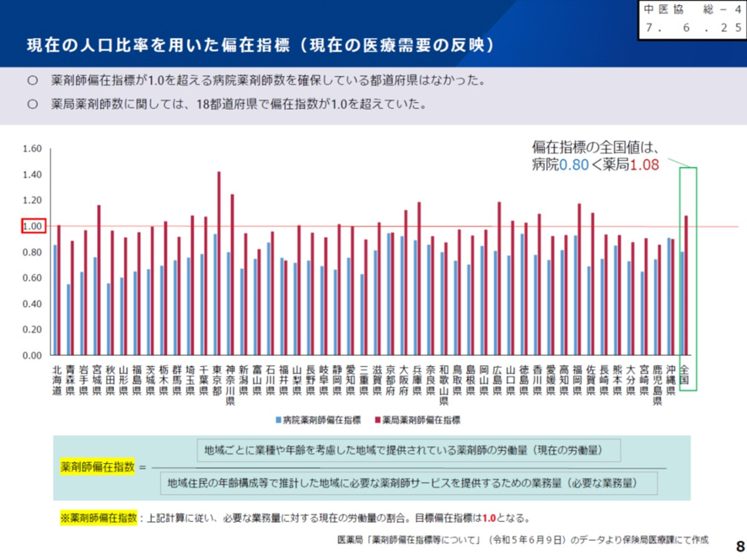The height and width of the screenshot is (560, 747).
Task: Click the numerator box mentioning 現在の労働量
Action: 408,450
